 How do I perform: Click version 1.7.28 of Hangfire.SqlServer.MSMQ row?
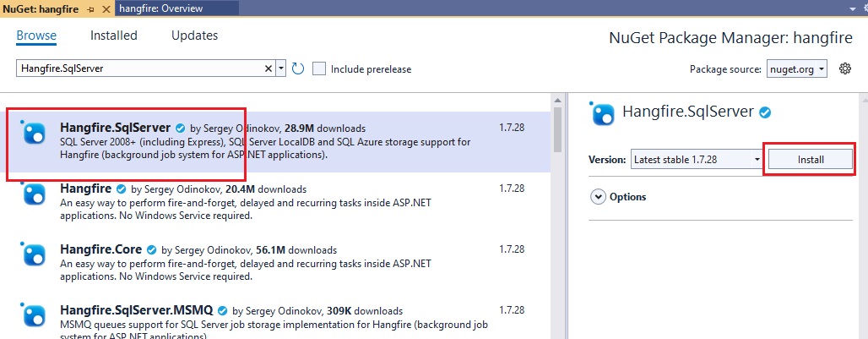click(512, 309)
